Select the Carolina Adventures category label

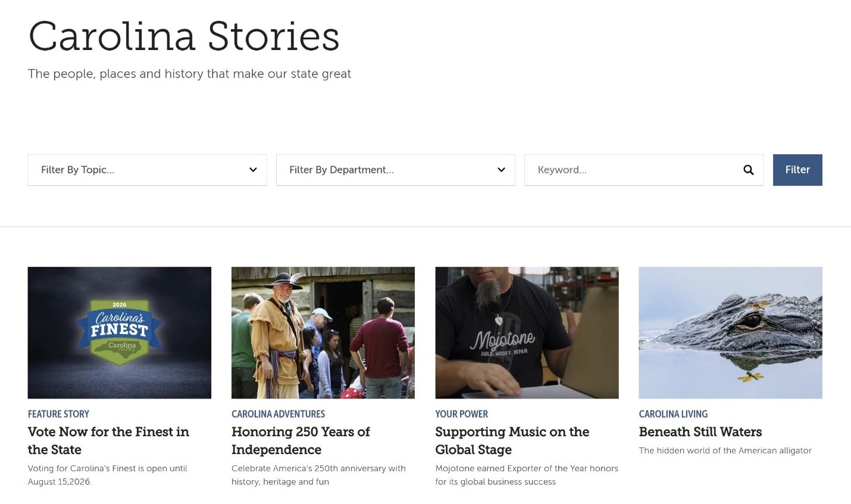279,414
